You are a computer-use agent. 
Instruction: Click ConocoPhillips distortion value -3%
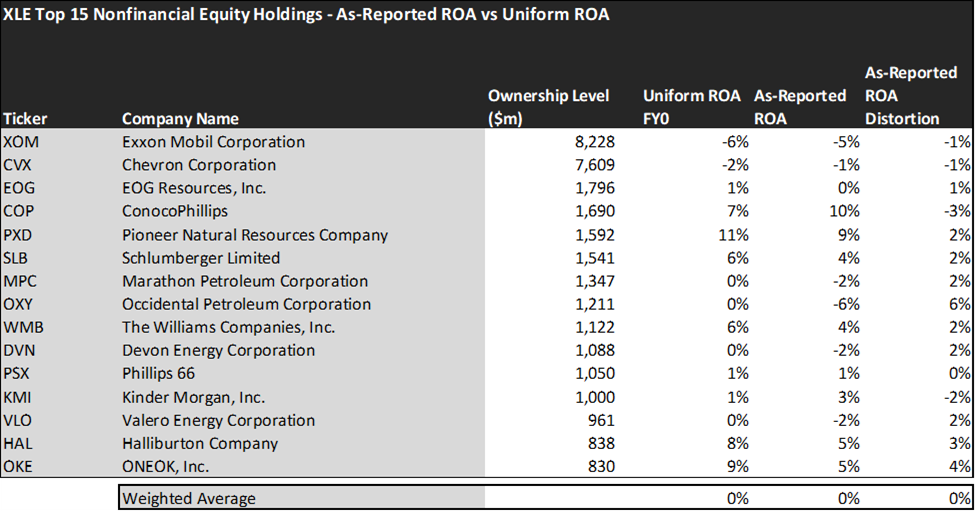coord(955,211)
